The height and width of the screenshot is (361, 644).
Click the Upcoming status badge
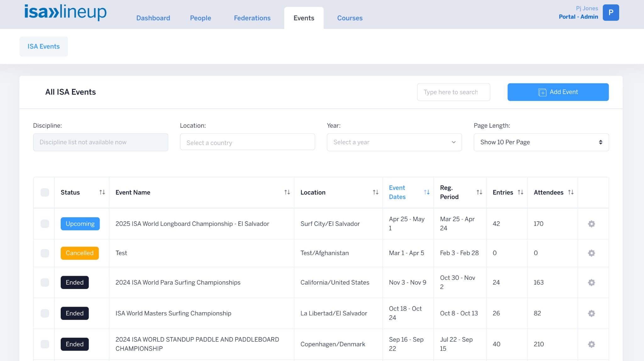[80, 224]
